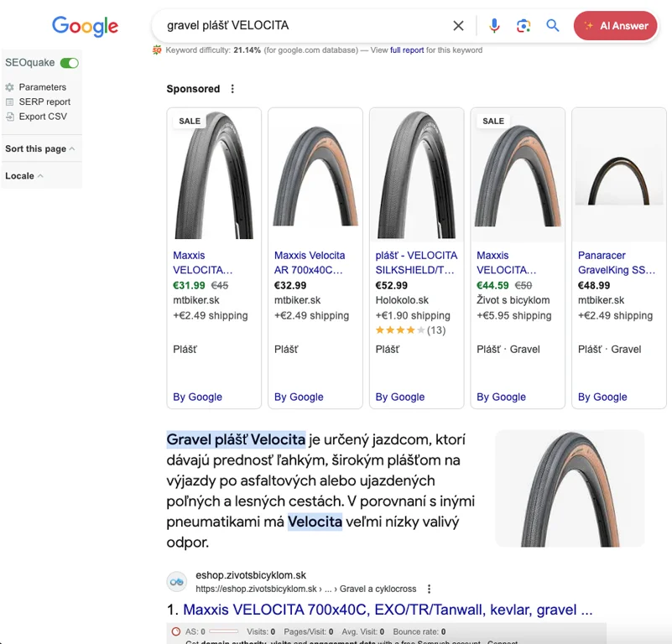The width and height of the screenshot is (672, 644).
Task: Toggle the SEOquake switch off
Action: tap(70, 63)
